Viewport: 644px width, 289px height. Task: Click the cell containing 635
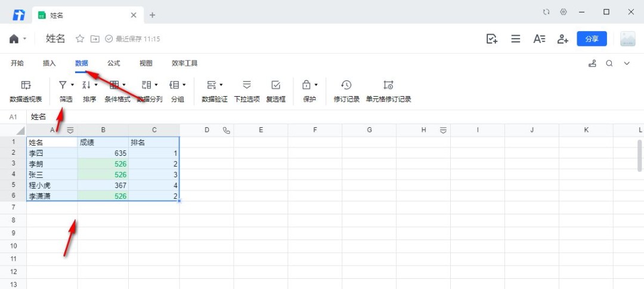103,153
